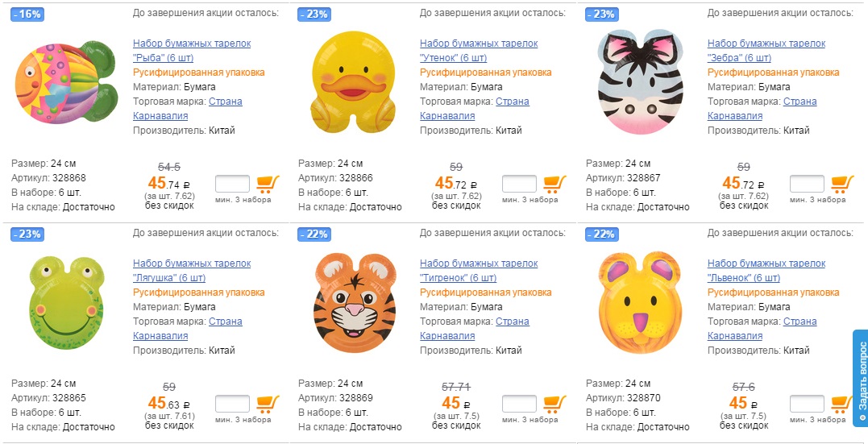Click the -16% discount badge on Рыба
Image resolution: width=868 pixels, height=444 pixels.
pyautogui.click(x=27, y=15)
